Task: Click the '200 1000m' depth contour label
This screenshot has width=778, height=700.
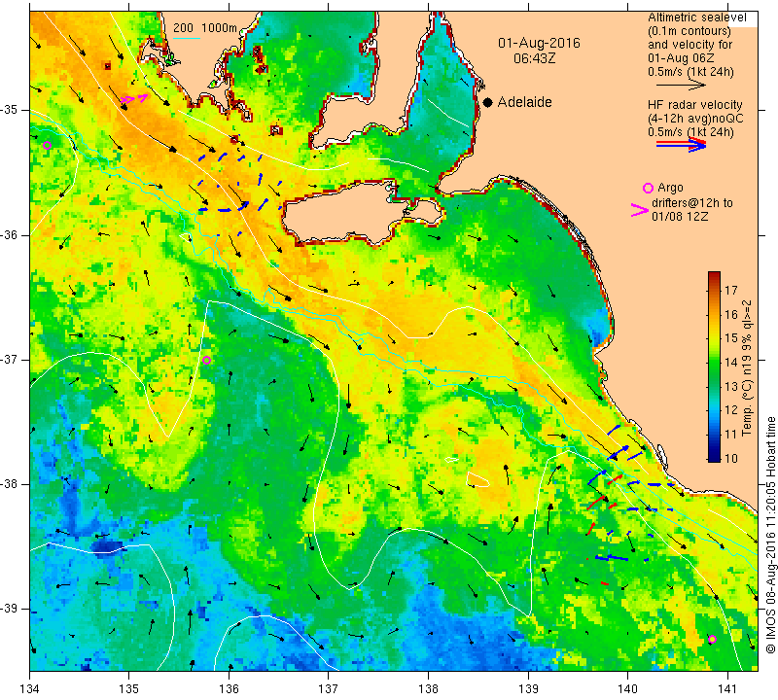Action: pyautogui.click(x=205, y=28)
